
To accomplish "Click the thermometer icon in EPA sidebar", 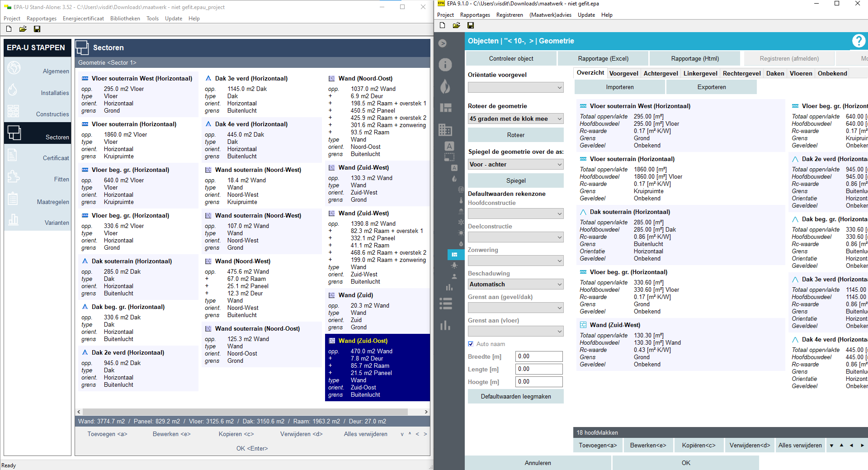I will (461, 200).
